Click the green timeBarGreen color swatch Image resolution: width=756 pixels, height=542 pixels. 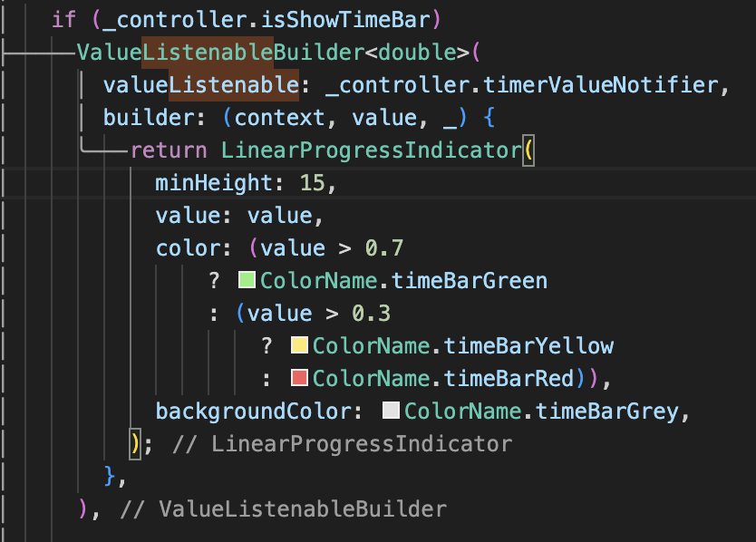(x=247, y=280)
